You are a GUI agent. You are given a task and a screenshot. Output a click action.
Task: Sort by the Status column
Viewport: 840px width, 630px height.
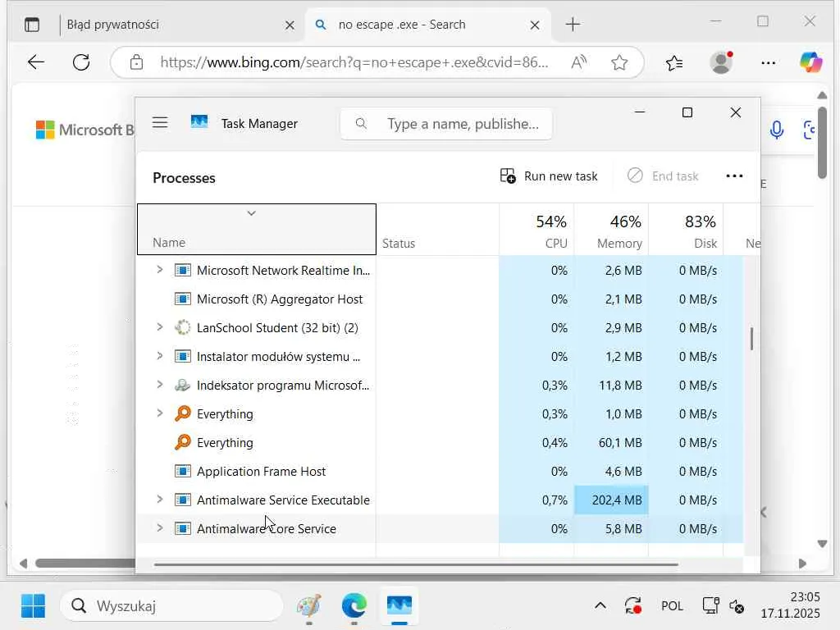coord(438,230)
